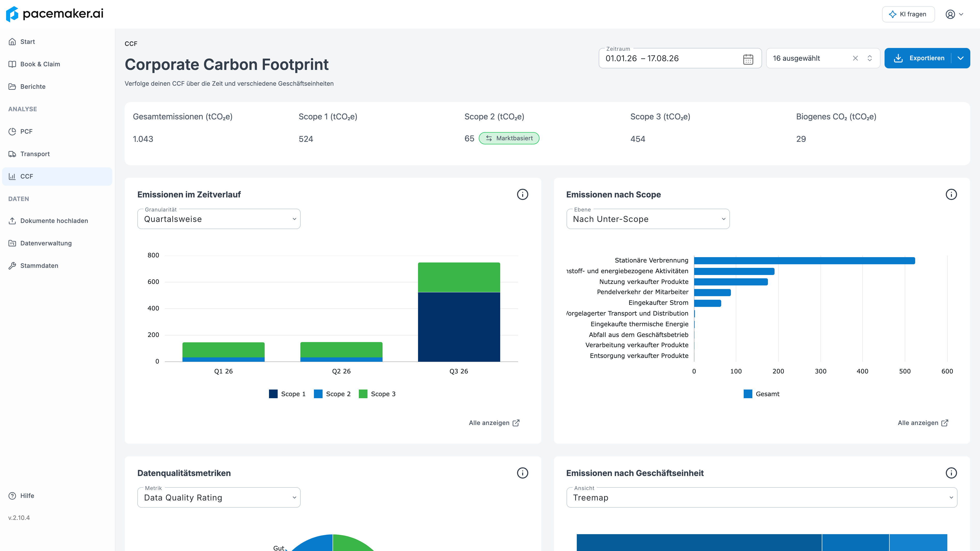Open the calendar date picker icon
980x551 pixels.
748,59
